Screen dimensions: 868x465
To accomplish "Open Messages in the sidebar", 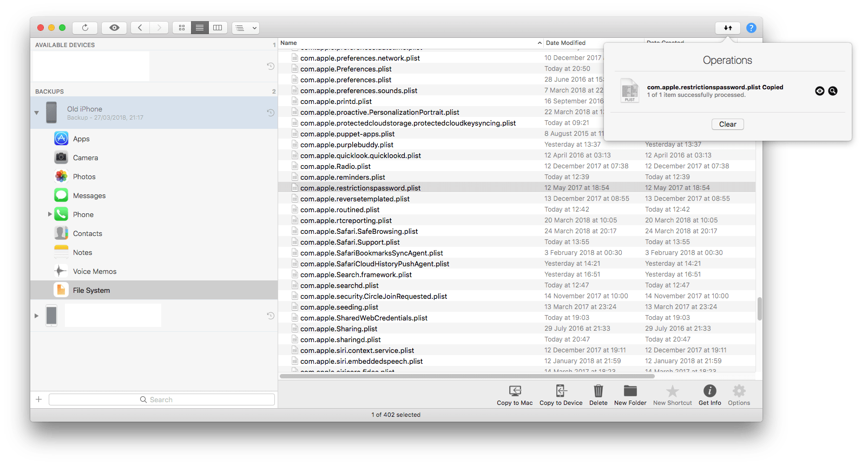I will [x=89, y=196].
